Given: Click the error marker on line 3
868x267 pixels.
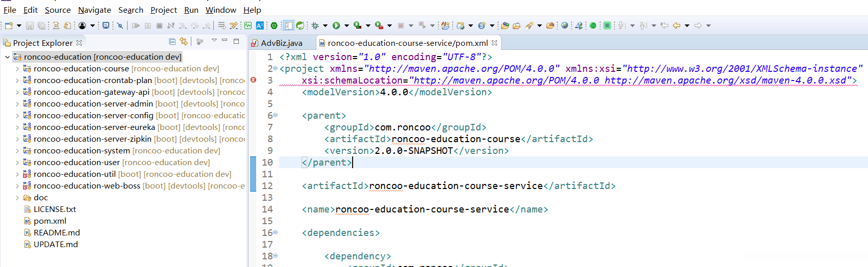Looking at the screenshot, I should (x=253, y=80).
